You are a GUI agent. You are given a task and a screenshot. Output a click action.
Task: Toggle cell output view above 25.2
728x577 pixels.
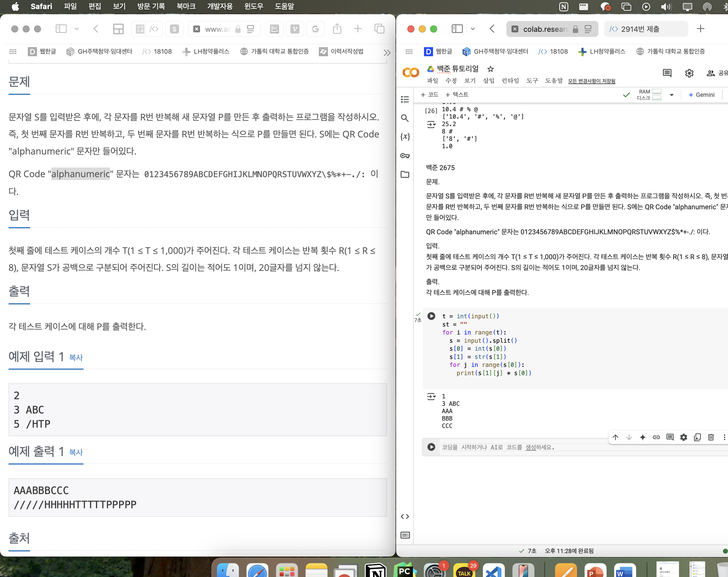point(431,124)
